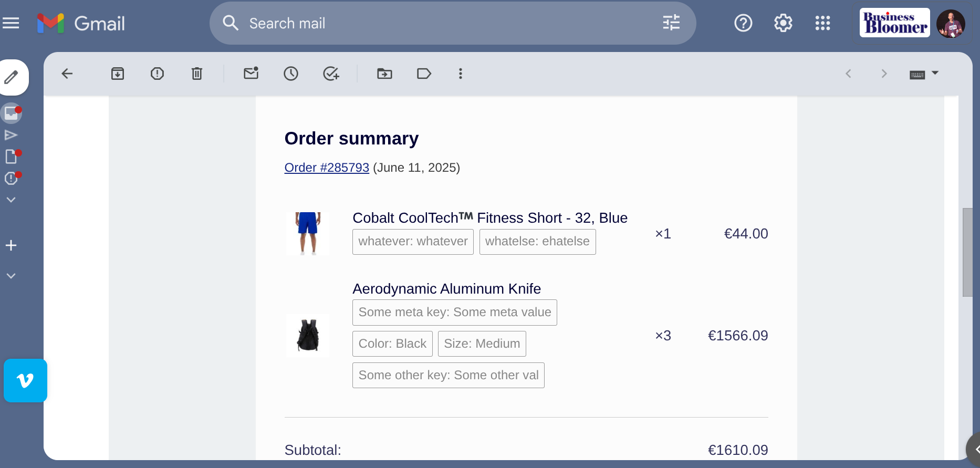Delete email with the trash icon
Screen dimensions: 980x468
[197, 74]
